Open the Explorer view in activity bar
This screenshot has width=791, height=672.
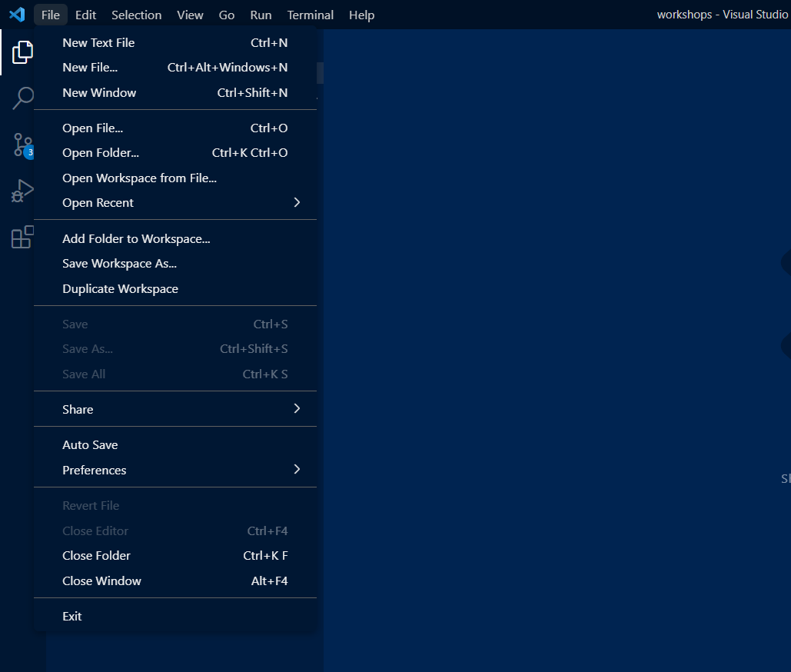[x=22, y=52]
